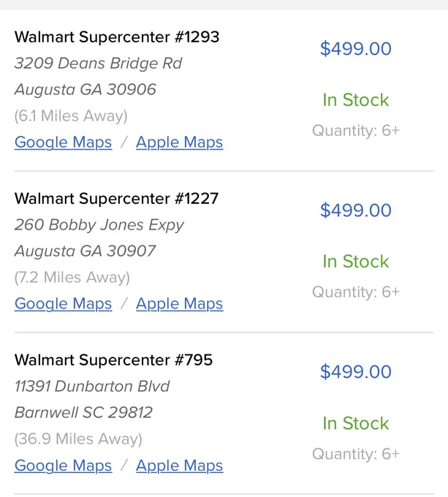Screen dimensions: 448x497
Task: Open Google Maps for store #1293
Action: 63,143
